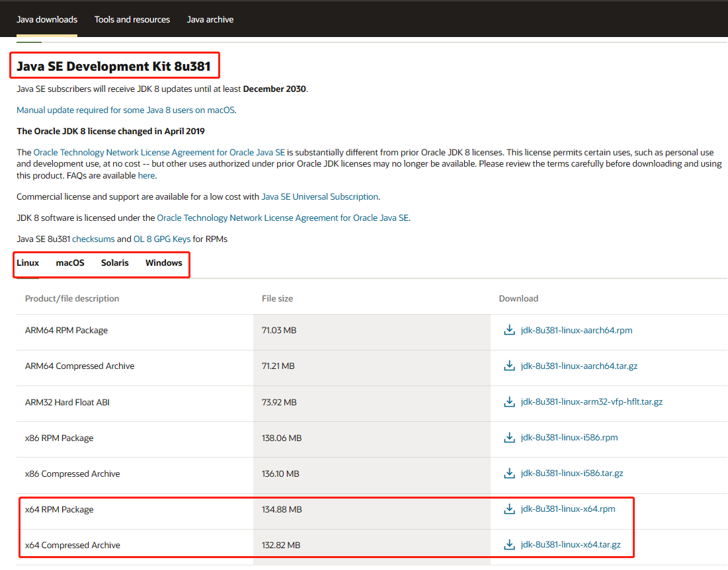Open the Java SE 8u381 checksums link
Screen dimensions: 728x570
(x=93, y=239)
